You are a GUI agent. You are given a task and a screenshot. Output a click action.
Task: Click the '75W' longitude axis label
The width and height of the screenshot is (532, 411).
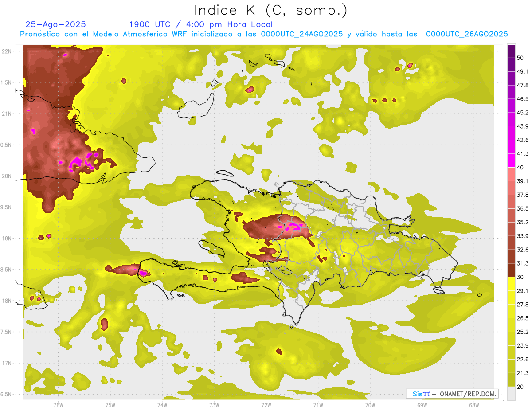pos(110,405)
